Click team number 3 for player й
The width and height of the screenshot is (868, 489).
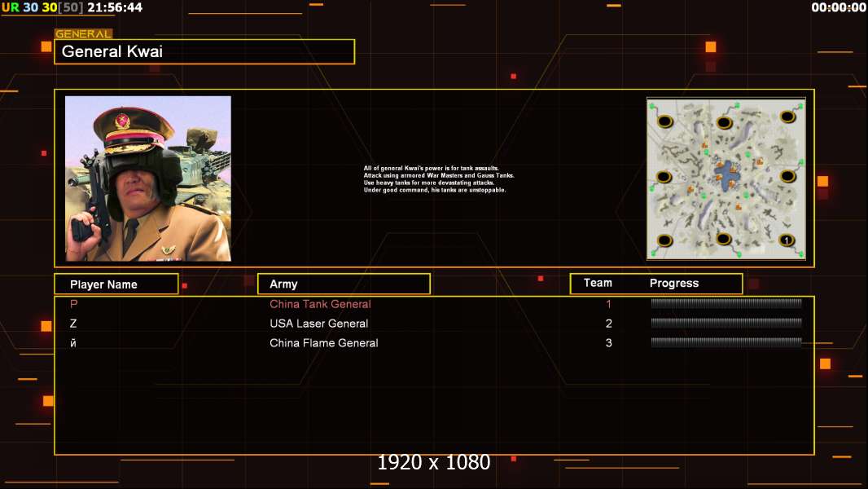click(x=609, y=343)
